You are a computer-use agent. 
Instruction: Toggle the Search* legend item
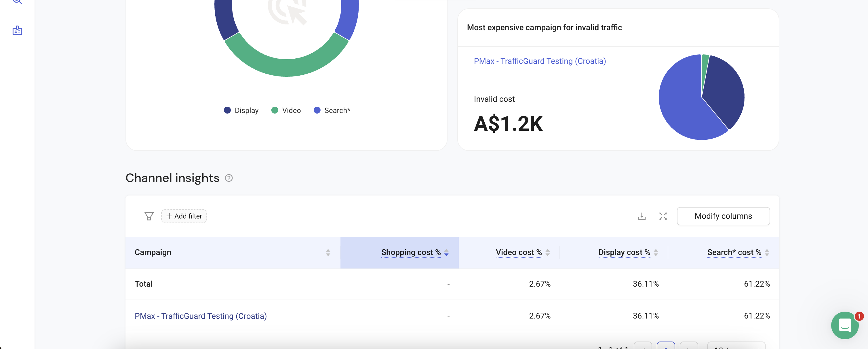point(332,110)
